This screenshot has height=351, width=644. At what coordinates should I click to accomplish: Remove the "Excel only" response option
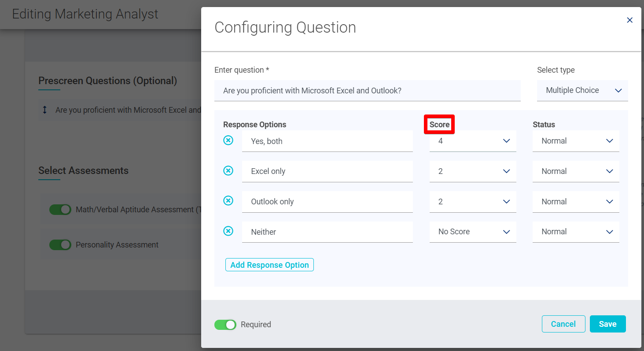(228, 170)
